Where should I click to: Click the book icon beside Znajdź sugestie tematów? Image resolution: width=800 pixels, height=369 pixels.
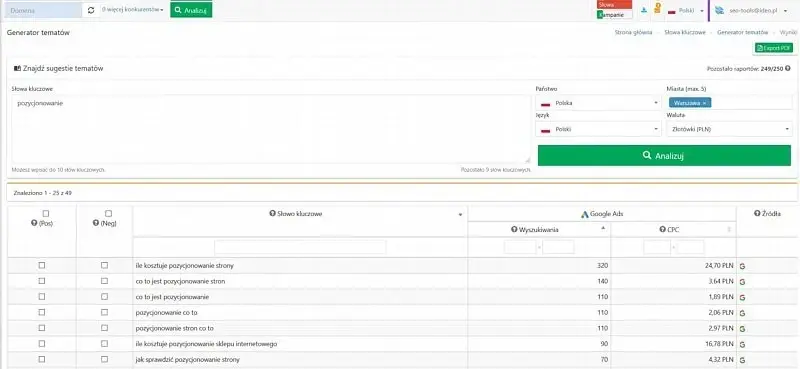pos(17,68)
